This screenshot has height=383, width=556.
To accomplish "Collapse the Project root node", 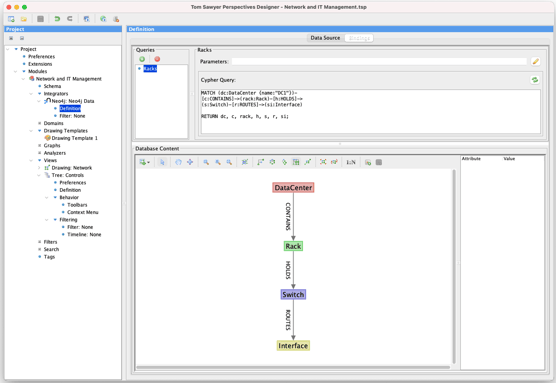I will click(x=8, y=49).
